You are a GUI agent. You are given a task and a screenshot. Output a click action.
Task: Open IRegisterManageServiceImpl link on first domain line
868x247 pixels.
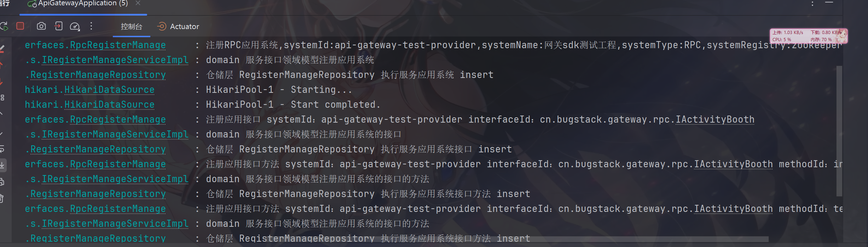[x=115, y=60]
